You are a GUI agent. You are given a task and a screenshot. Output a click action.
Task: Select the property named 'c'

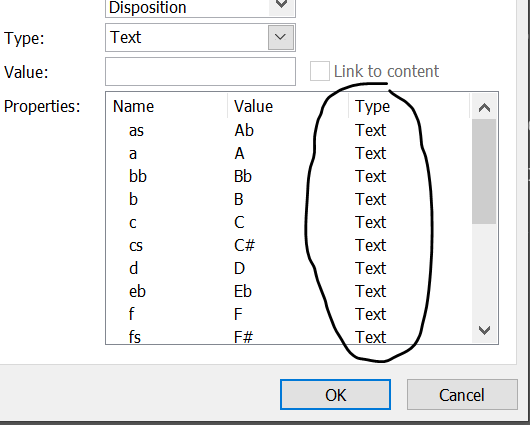(133, 223)
